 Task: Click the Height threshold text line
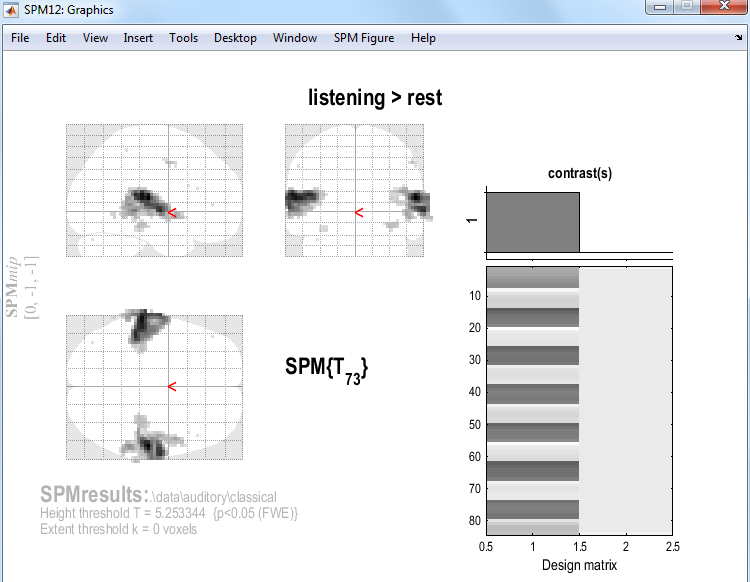point(169,513)
